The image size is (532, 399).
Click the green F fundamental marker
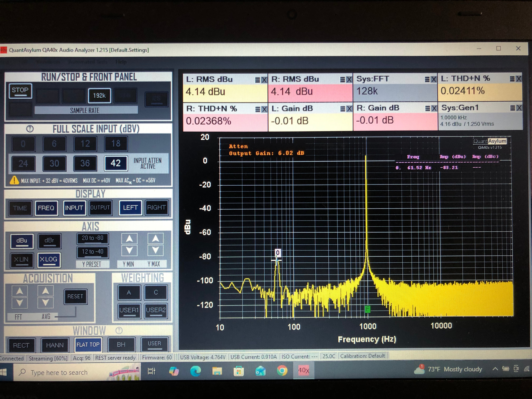point(367,309)
